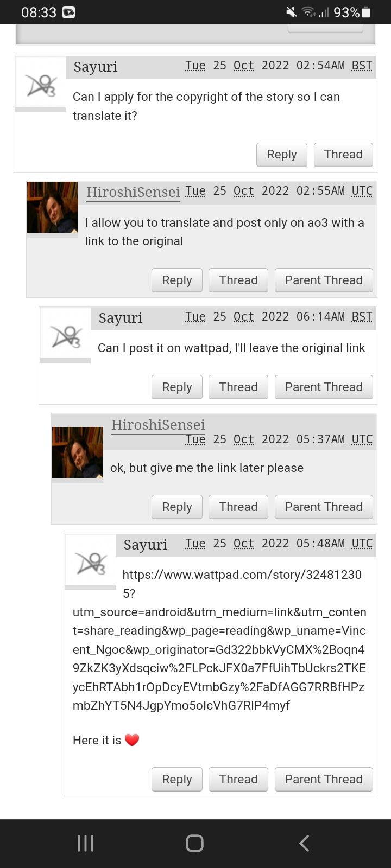This screenshot has width=391, height=868.
Task: Tap the Android home button icon
Action: (195, 843)
